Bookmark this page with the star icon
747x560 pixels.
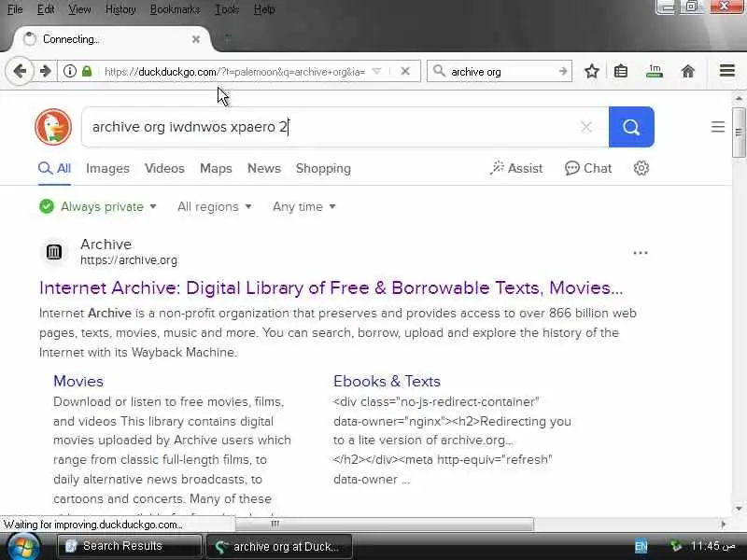click(x=592, y=72)
